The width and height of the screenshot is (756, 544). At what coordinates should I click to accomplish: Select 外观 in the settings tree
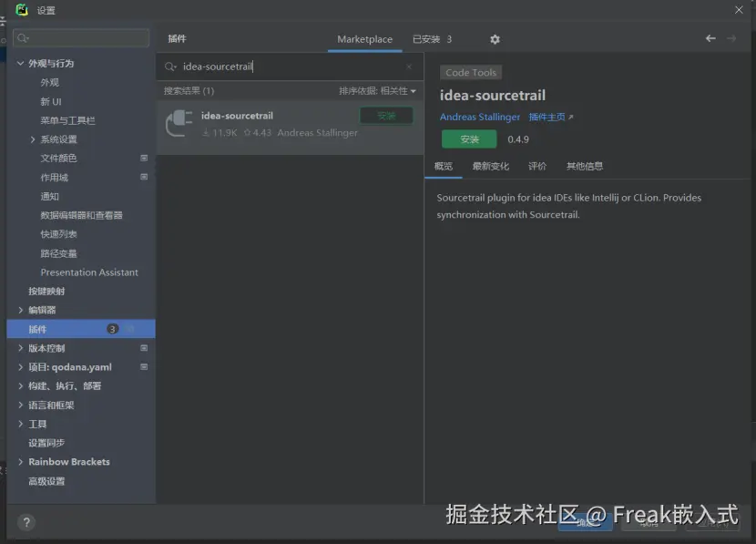point(50,83)
